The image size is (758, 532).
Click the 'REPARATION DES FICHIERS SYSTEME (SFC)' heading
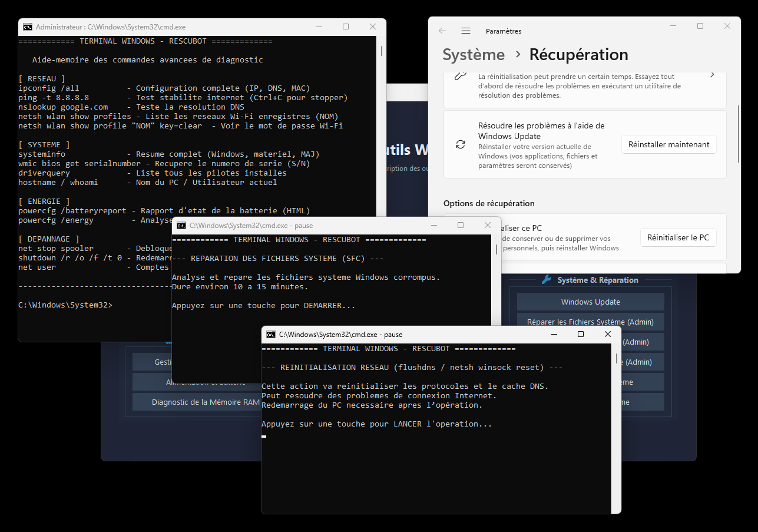pos(278,259)
